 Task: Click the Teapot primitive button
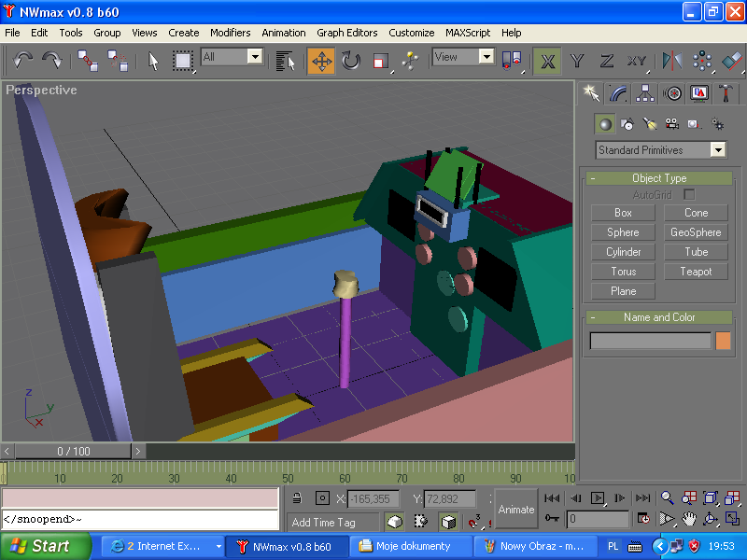click(696, 272)
